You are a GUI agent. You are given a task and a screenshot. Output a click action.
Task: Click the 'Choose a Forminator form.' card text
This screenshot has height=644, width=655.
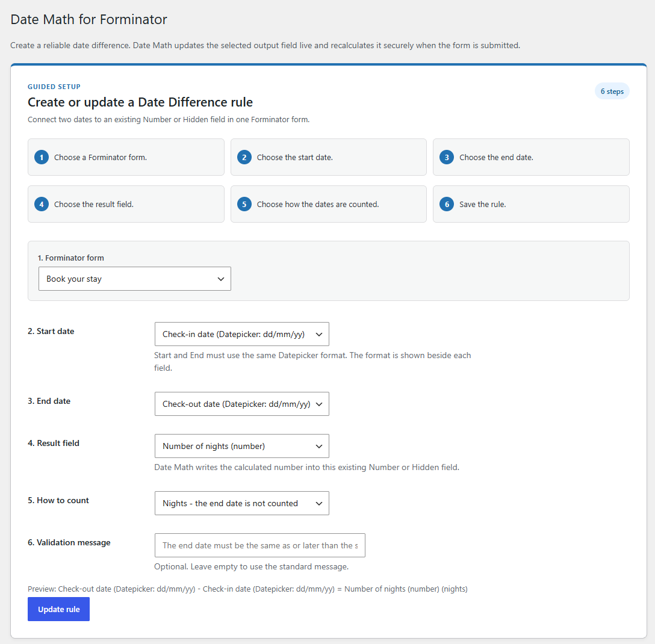101,158
